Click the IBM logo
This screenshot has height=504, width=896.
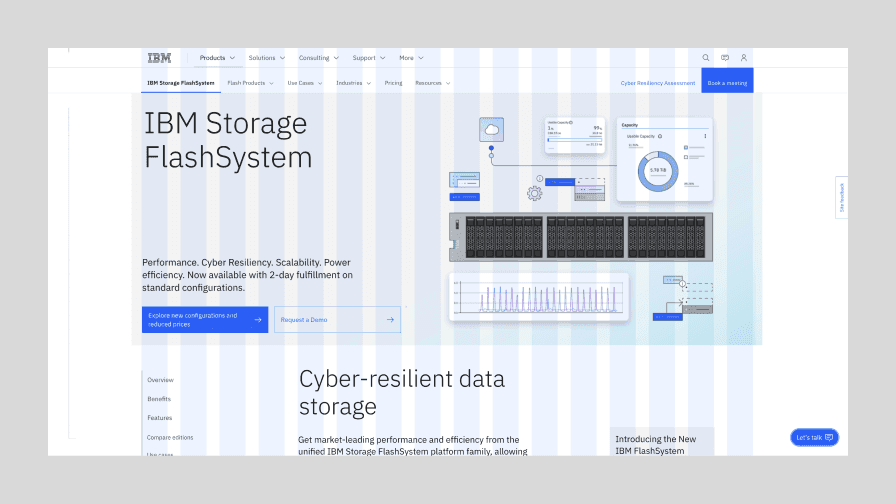pos(159,58)
